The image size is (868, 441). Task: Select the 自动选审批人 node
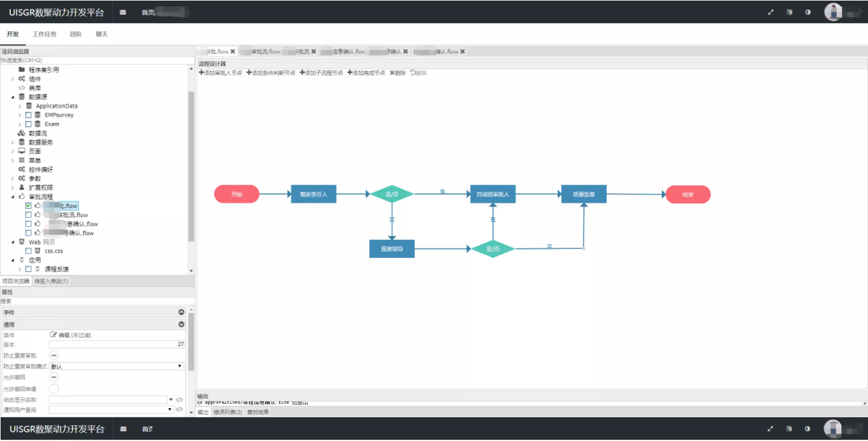[493, 194]
